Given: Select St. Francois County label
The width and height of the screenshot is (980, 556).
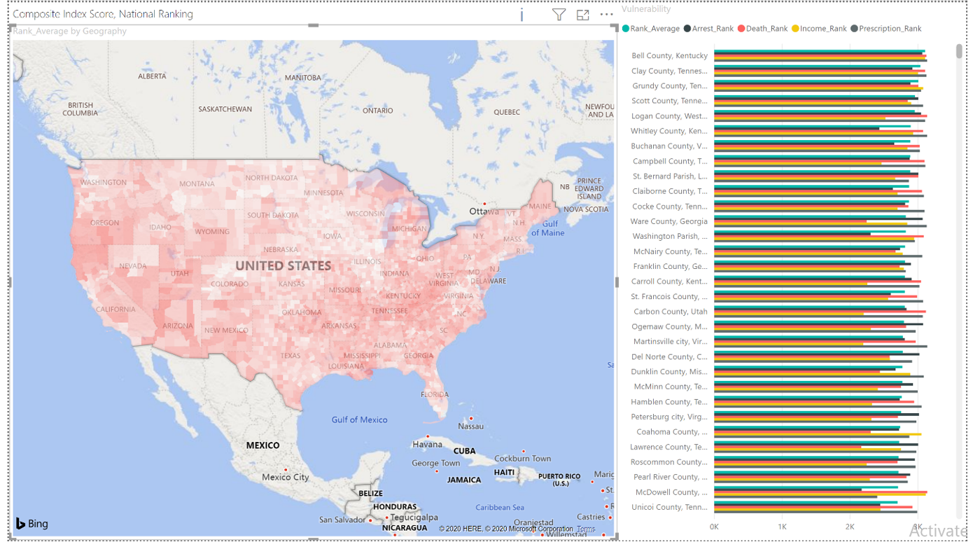Looking at the screenshot, I should click(x=669, y=297).
